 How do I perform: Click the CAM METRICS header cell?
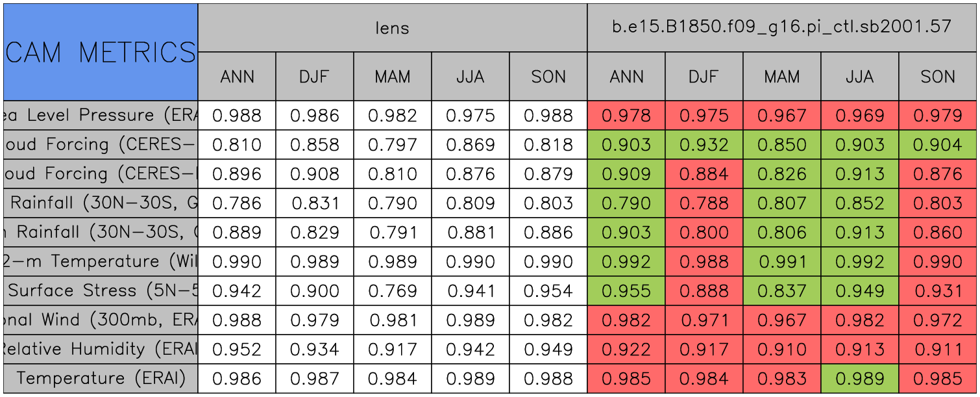(101, 52)
